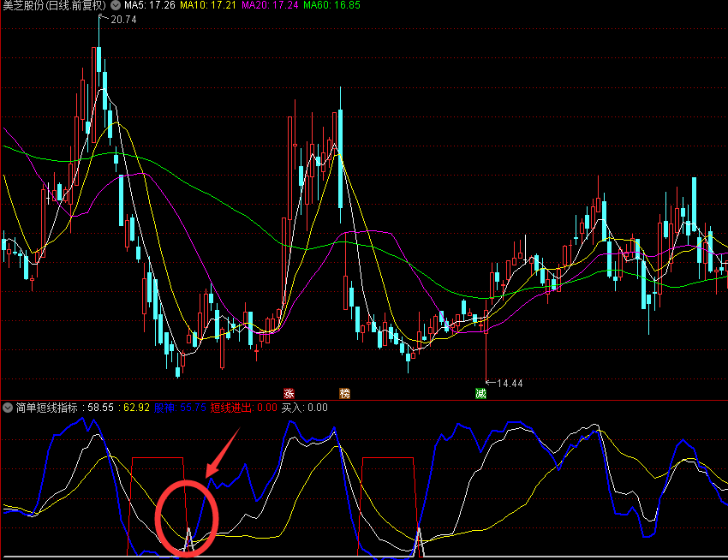This screenshot has height=560, width=728.
Task: Open the 简单短线指标 indicator dropdown arrow
Action: (x=8, y=408)
